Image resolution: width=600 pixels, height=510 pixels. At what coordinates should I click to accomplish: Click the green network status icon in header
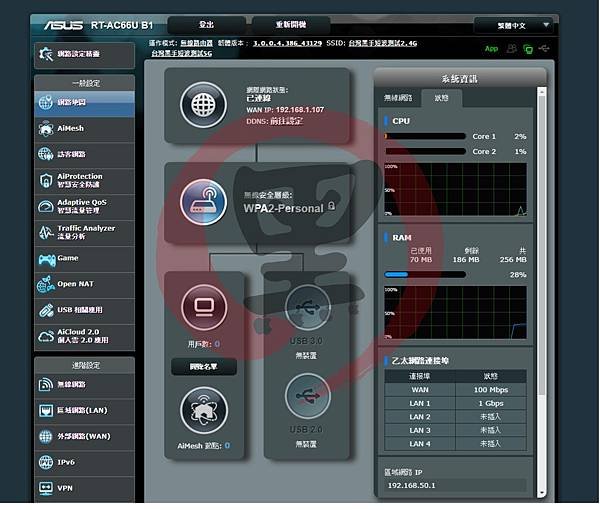coord(528,49)
